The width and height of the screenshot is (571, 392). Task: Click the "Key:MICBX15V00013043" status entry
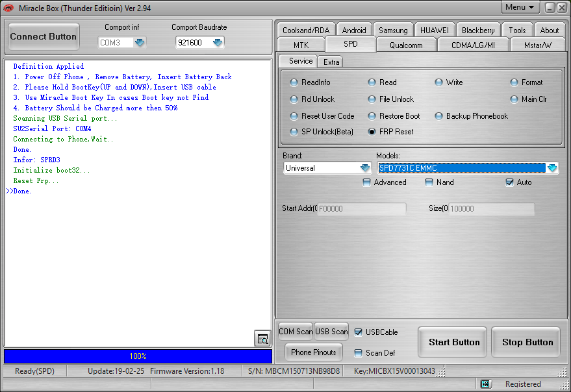[x=394, y=371]
